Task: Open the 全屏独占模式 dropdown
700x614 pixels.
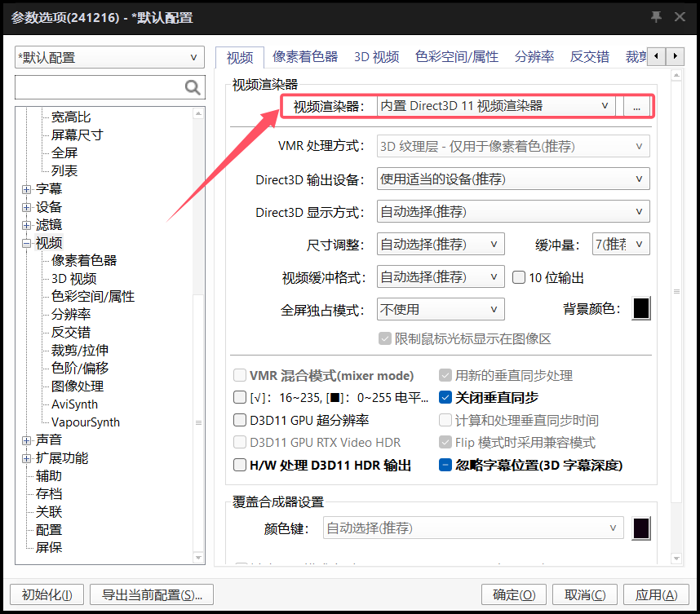Action: tap(440, 310)
